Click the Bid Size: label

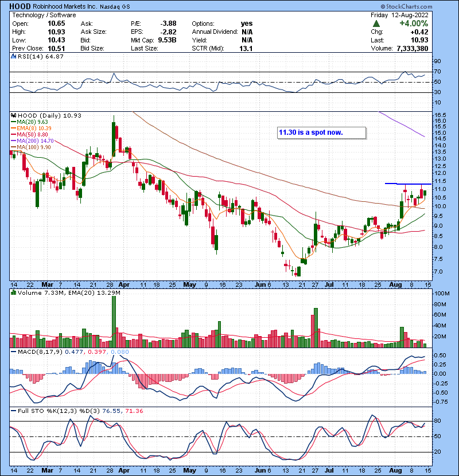point(92,48)
